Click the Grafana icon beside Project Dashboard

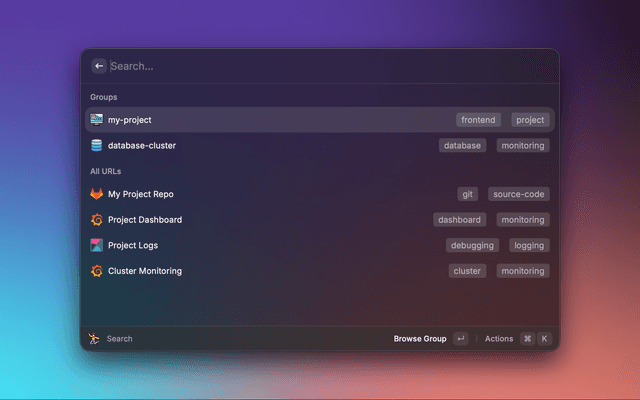pos(97,220)
